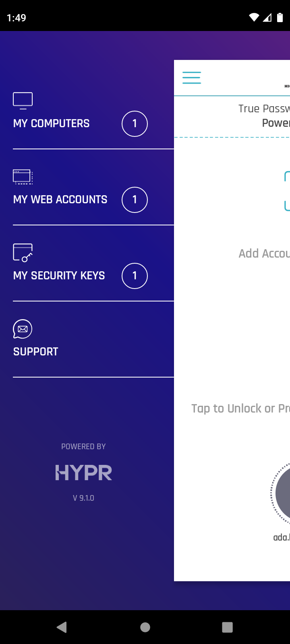Tap the Android home navigation button
This screenshot has width=290, height=644.
pos(145,627)
